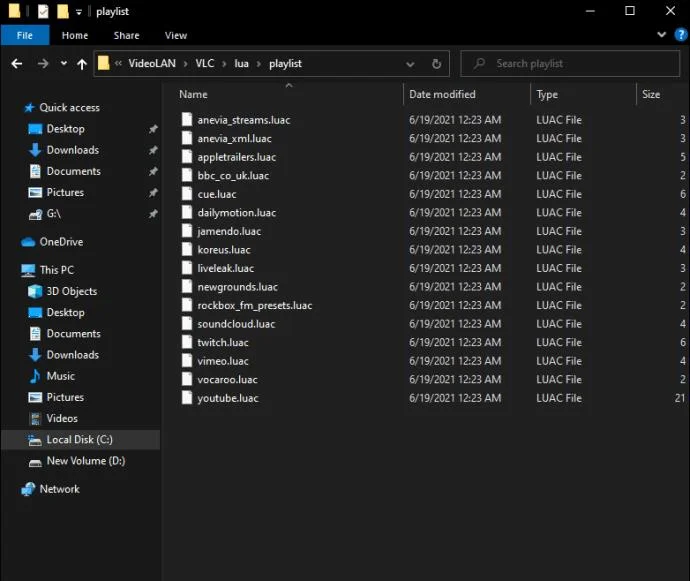Sort by the Size column header

(x=651, y=95)
